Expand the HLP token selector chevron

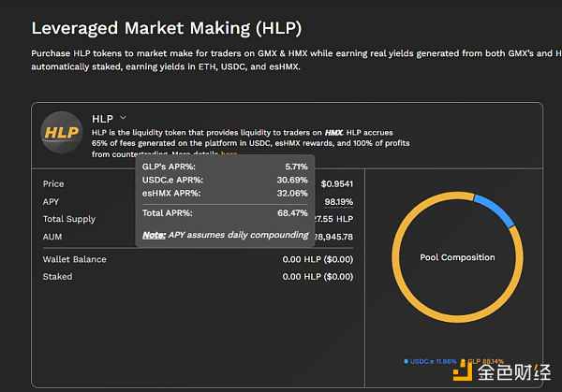[x=123, y=118]
